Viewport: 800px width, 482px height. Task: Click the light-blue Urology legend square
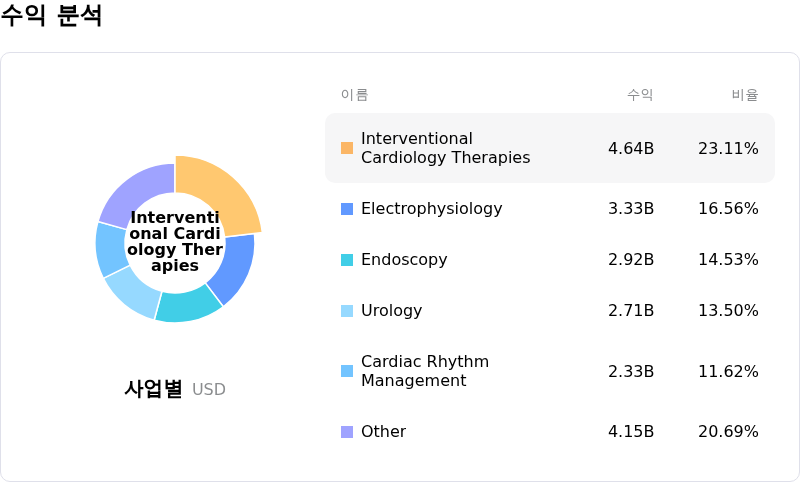coord(347,311)
